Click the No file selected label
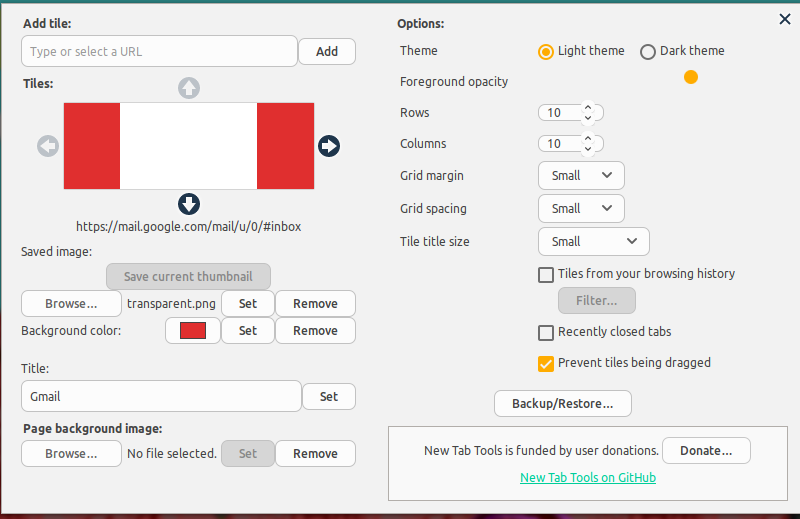The image size is (800, 519). [x=172, y=454]
